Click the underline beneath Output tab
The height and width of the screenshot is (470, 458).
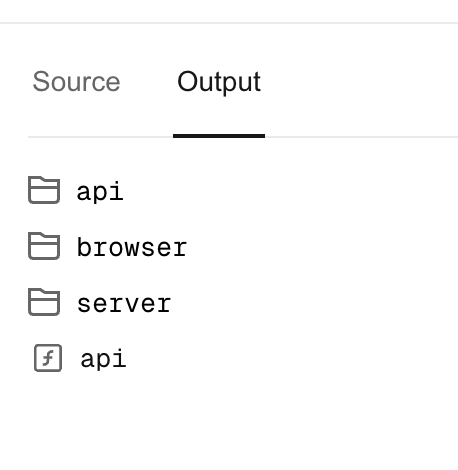tap(219, 136)
